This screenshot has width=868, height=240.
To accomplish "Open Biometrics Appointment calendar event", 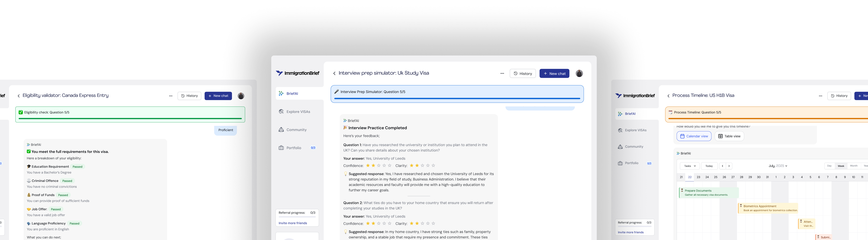I will [x=768, y=208].
